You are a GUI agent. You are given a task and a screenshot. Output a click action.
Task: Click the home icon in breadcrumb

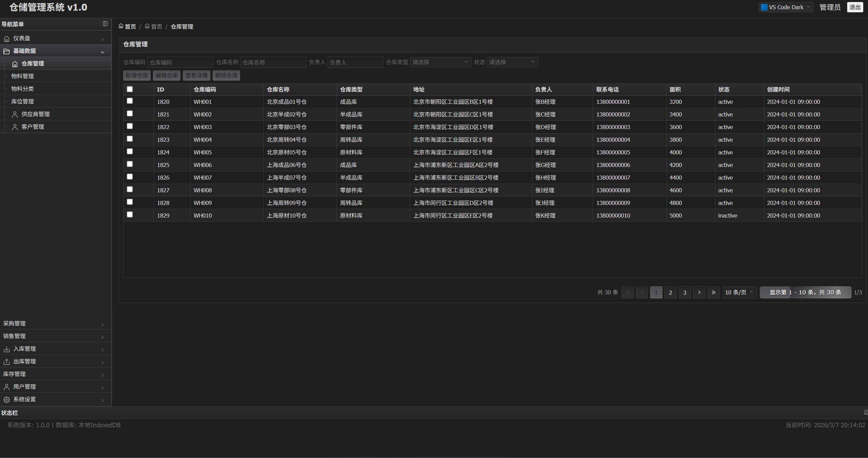[121, 26]
